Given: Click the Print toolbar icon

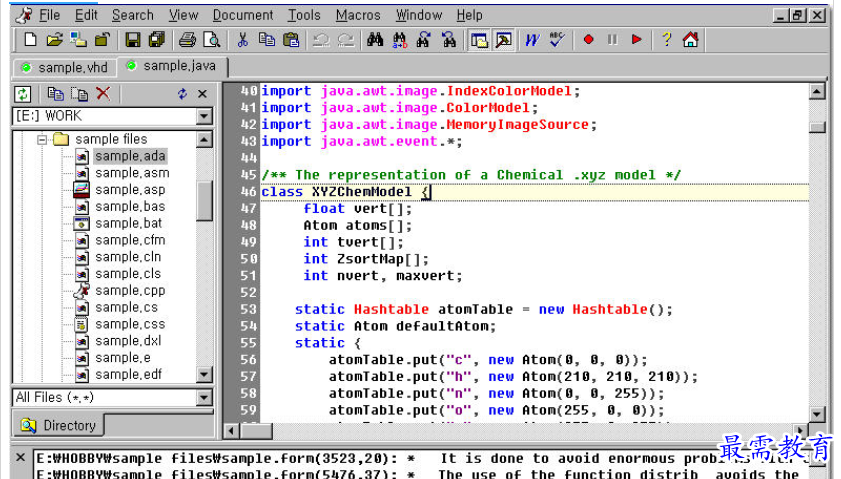Looking at the screenshot, I should coord(187,40).
